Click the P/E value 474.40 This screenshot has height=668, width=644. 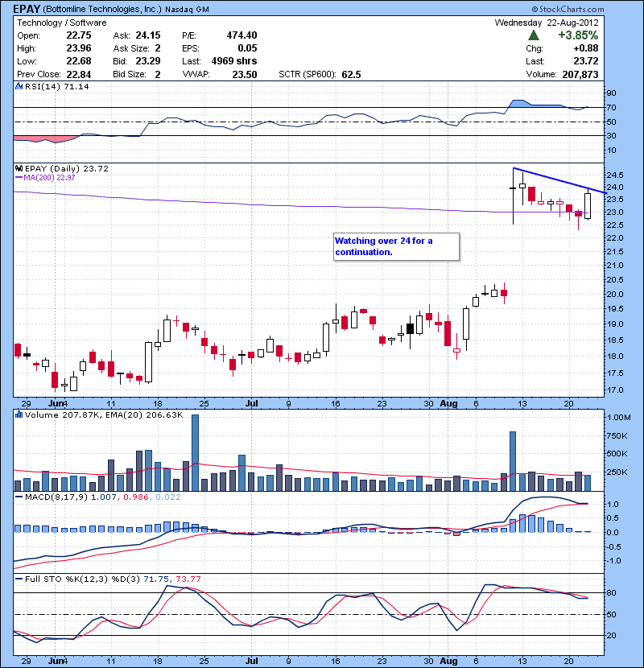(242, 35)
